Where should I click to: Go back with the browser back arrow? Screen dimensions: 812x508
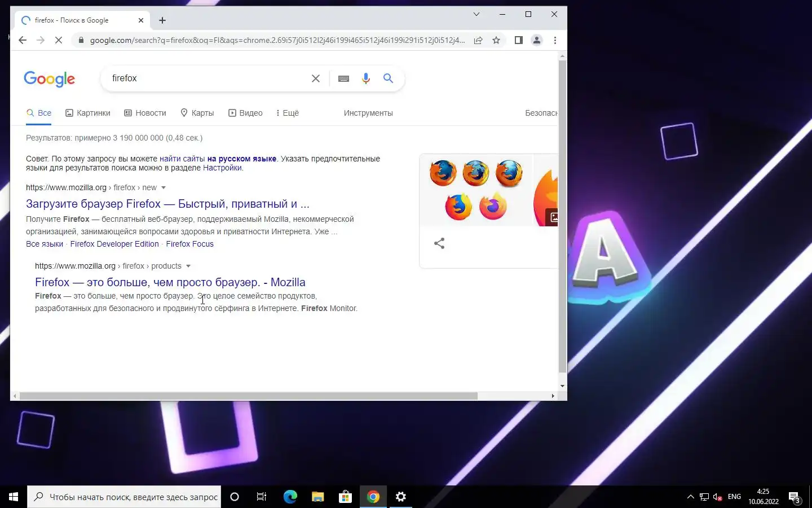coord(23,40)
